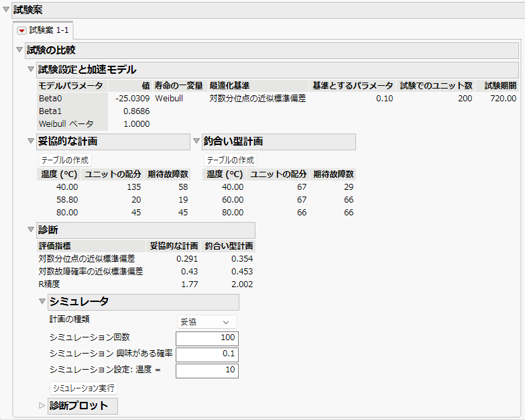This screenshot has height=420, width=525.
Task: Click the ユニットの配分 header in 釣合い型計画
Action: click(278, 174)
